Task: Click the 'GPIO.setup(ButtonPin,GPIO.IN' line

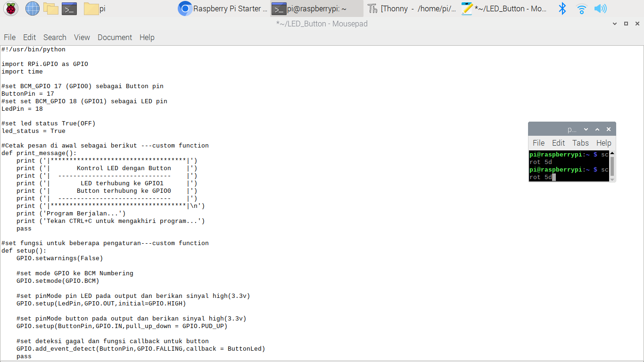Action: 122,326
